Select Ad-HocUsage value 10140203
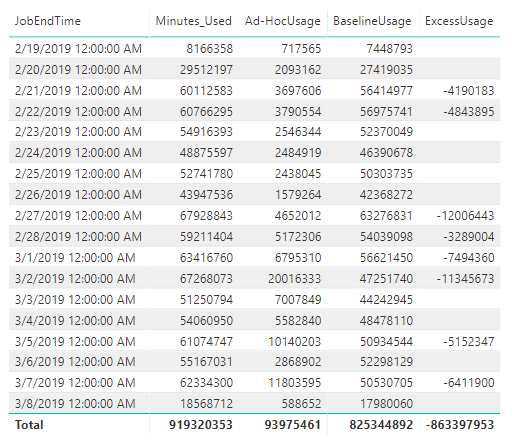The height and width of the screenshot is (441, 521). pyautogui.click(x=295, y=342)
